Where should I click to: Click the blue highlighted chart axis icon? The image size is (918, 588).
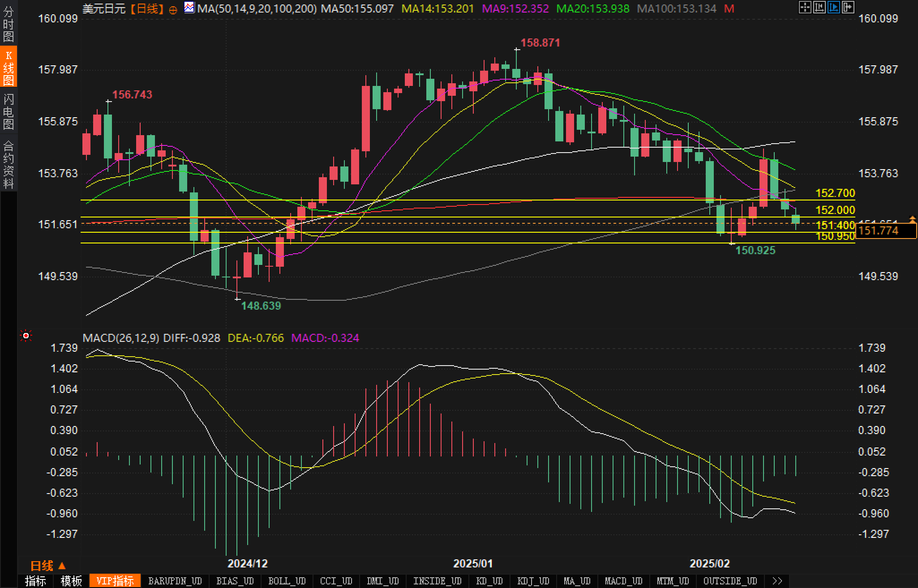833,7
